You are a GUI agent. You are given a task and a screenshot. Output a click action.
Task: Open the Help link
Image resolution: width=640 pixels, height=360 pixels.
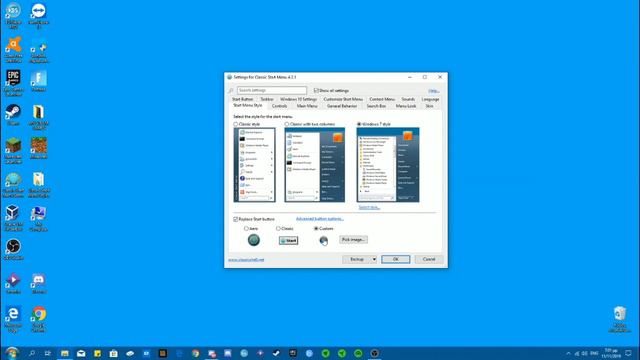click(x=433, y=91)
